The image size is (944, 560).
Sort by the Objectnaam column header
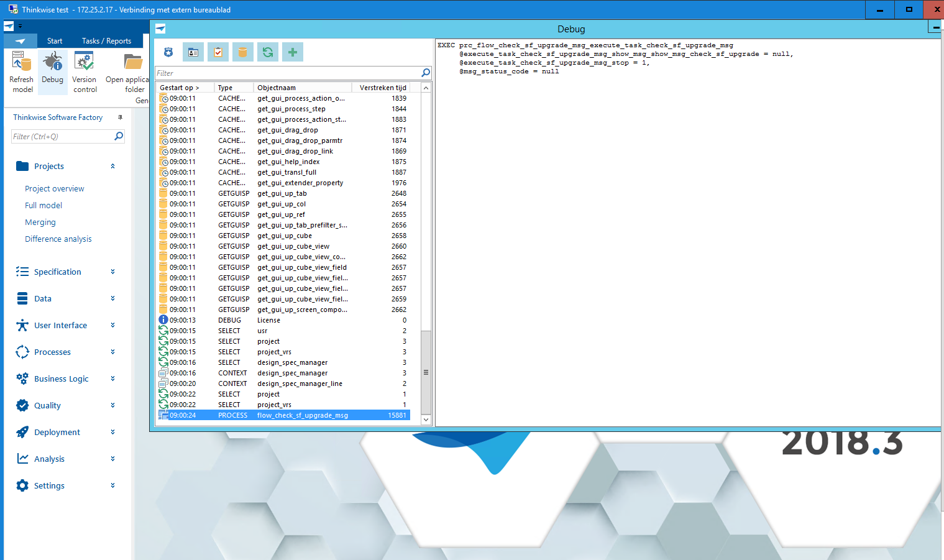click(x=302, y=88)
